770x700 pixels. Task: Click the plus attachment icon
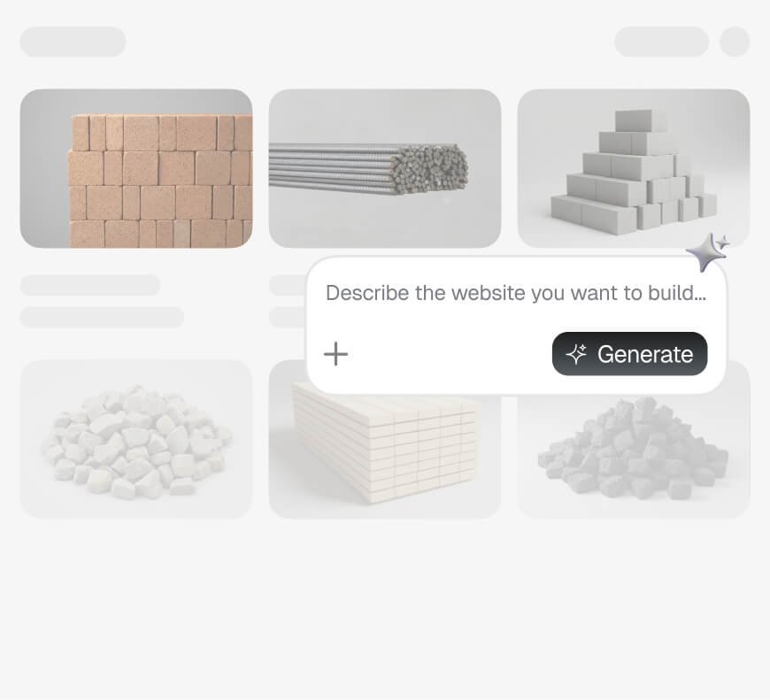(336, 354)
